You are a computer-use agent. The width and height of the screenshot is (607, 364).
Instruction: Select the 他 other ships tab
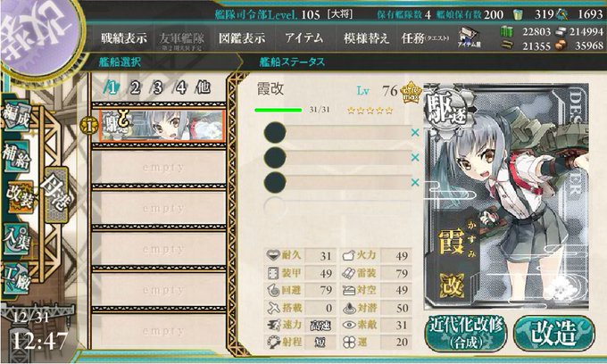coord(204,87)
